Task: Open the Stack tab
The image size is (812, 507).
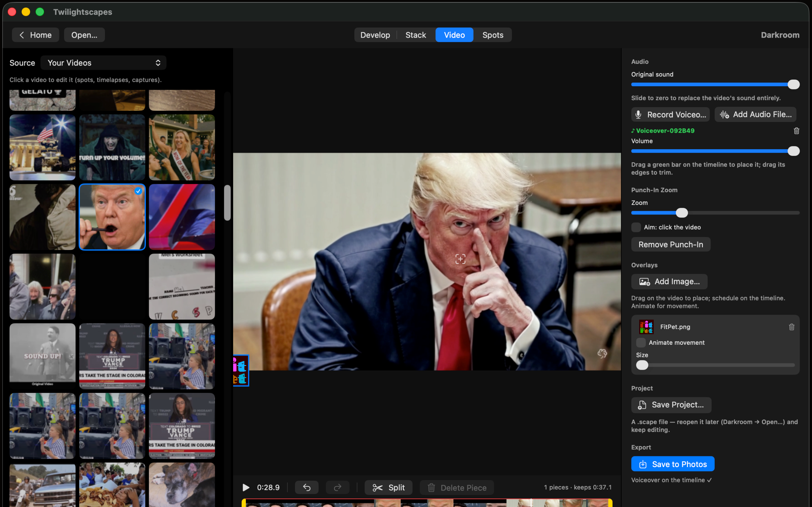Action: pos(416,35)
